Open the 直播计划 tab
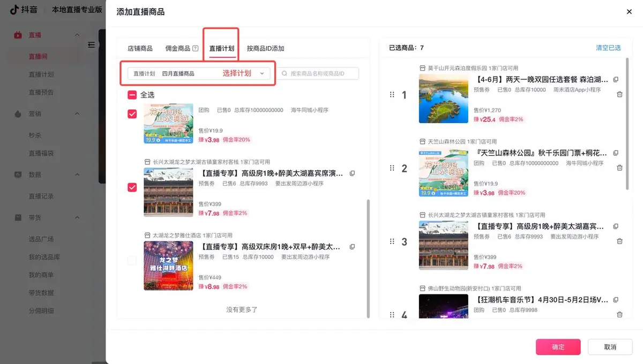This screenshot has height=364, width=643. click(x=221, y=49)
